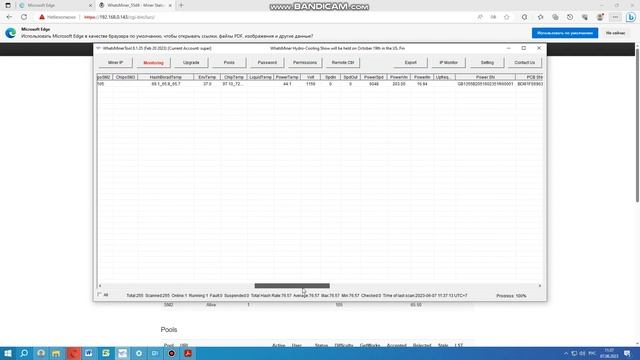Sort by EnvTemp column header
Screen dimensions: 640x360
tap(207, 77)
